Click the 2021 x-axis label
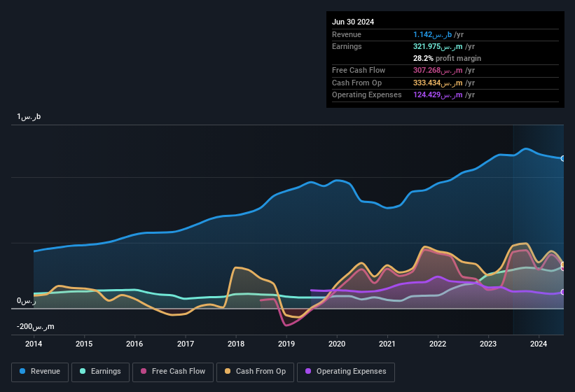Image resolution: width=575 pixels, height=392 pixels. tap(387, 344)
